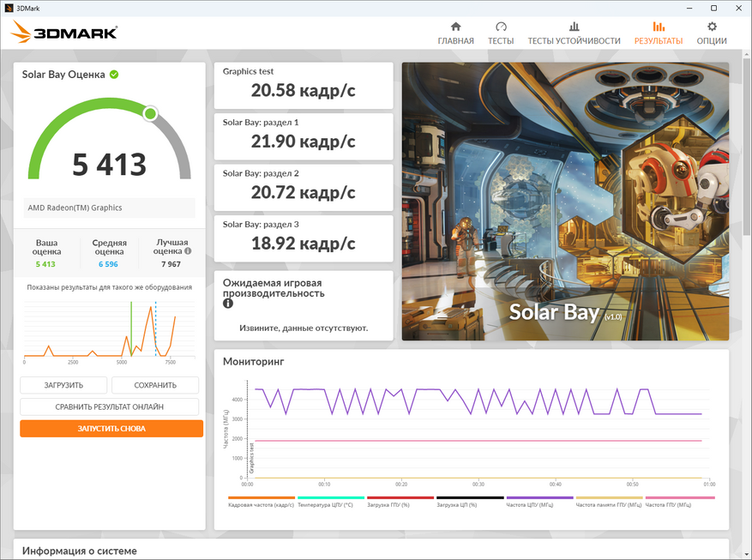Click the big 5 413 score number

[110, 165]
